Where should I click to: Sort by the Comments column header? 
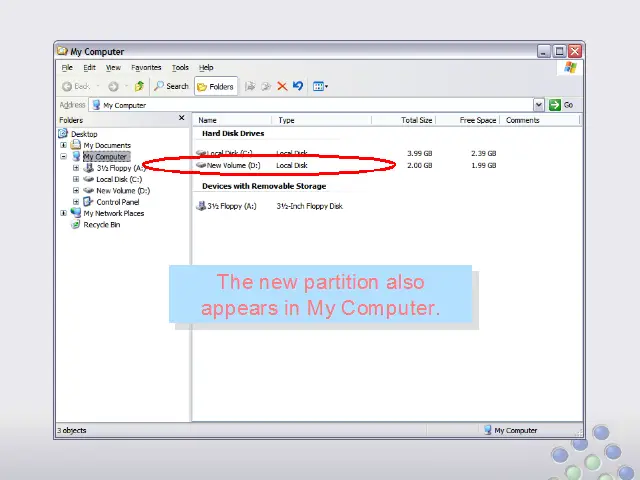539,120
